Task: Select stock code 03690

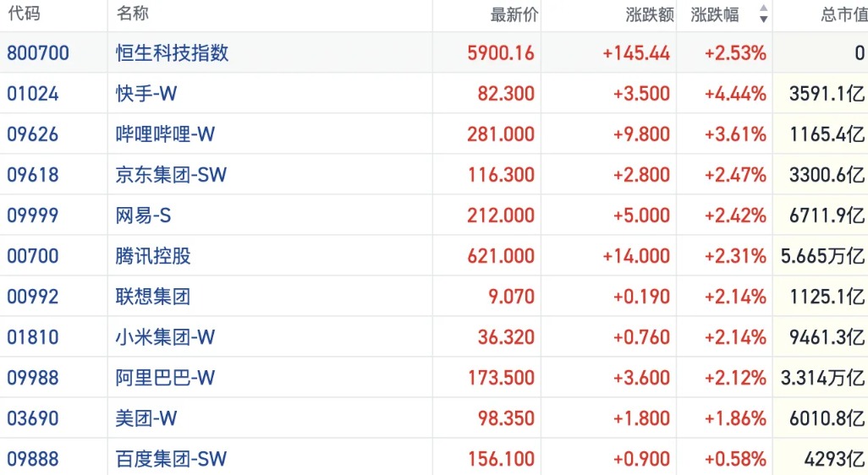Action: click(33, 418)
